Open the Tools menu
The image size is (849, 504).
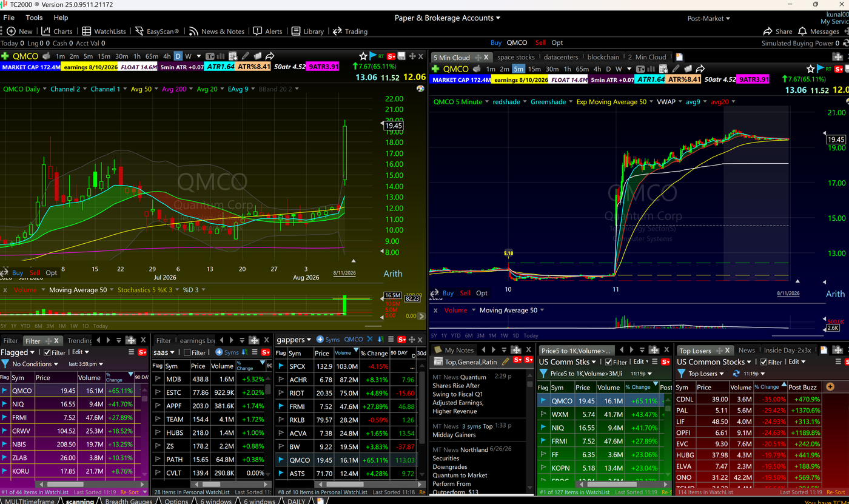pos(34,18)
